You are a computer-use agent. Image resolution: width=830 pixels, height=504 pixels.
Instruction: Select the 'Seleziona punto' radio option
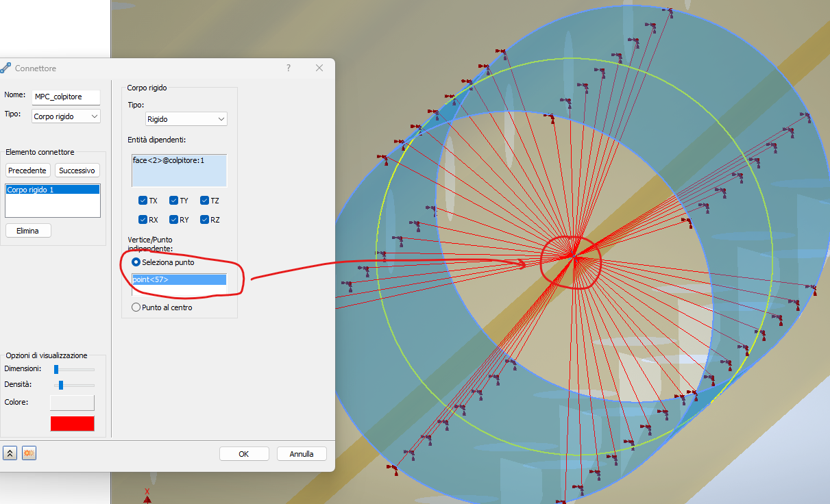pos(136,262)
